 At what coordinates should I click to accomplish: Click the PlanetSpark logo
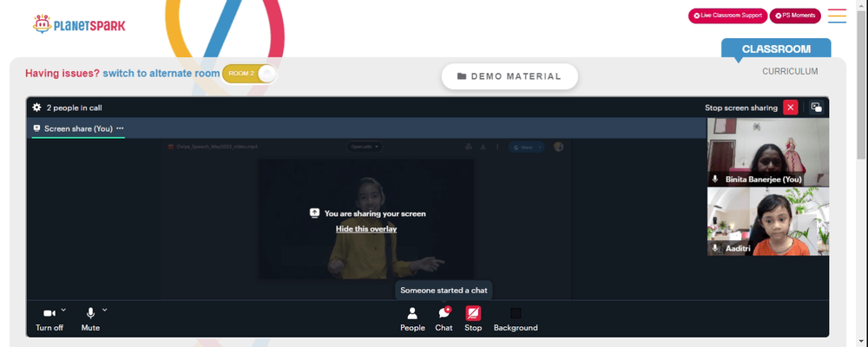coord(79,23)
